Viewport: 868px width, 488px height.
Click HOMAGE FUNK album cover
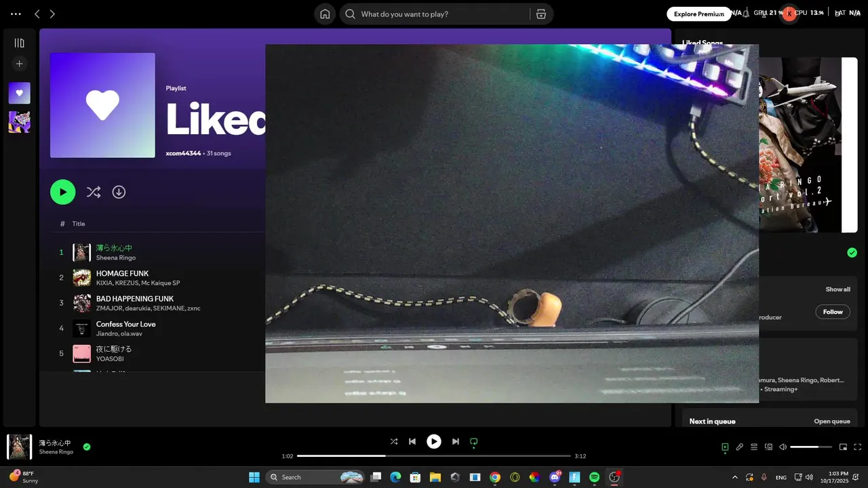(81, 278)
